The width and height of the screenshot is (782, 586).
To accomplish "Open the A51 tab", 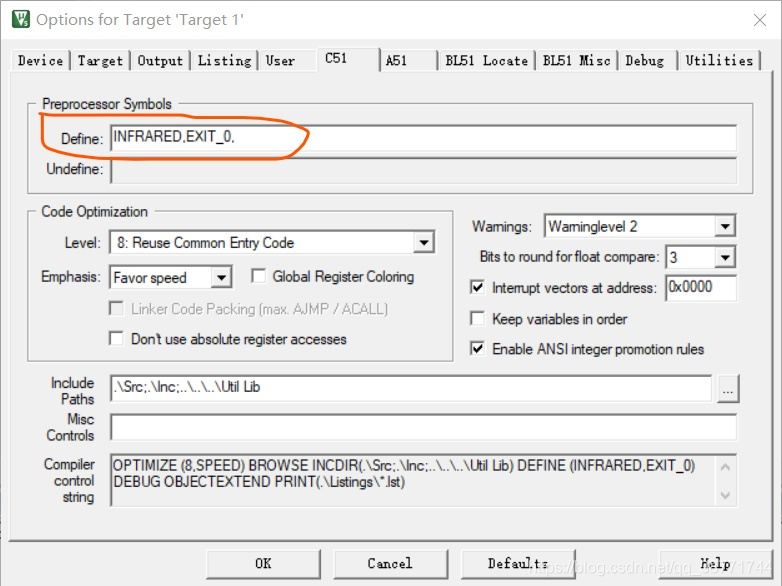I will 408,61.
